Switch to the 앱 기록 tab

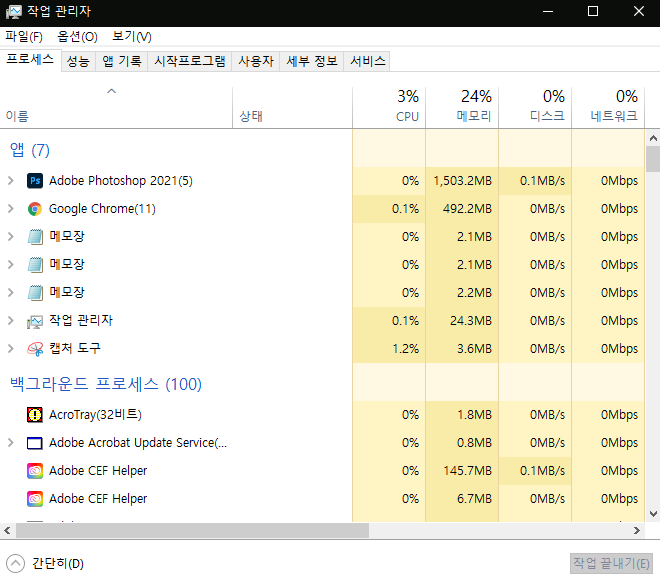point(122,61)
